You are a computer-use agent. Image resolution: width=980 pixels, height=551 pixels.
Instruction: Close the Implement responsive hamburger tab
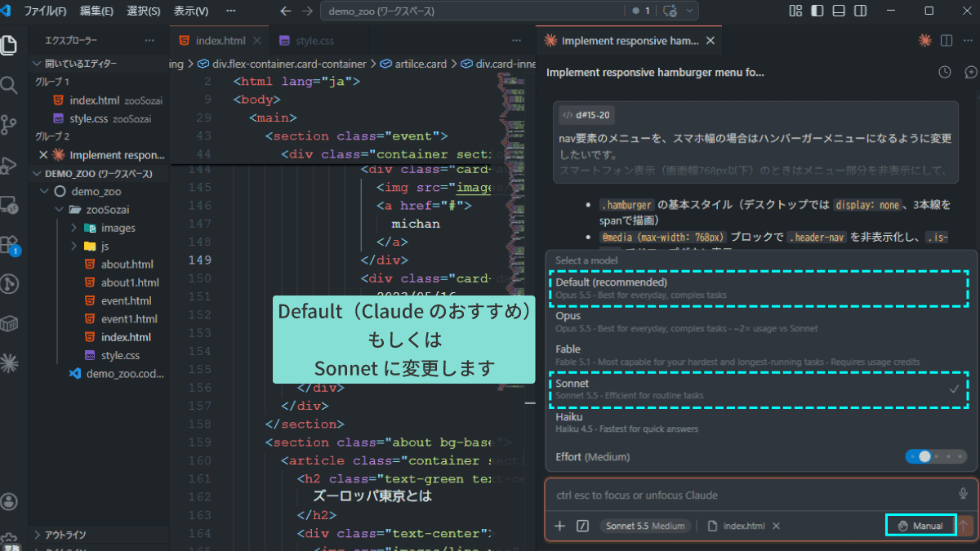pyautogui.click(x=710, y=40)
